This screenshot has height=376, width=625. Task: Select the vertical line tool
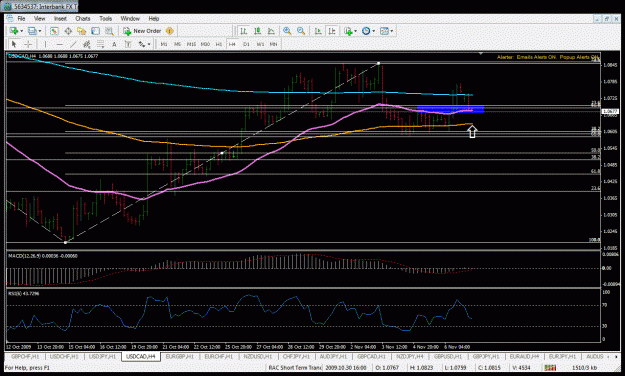45,44
